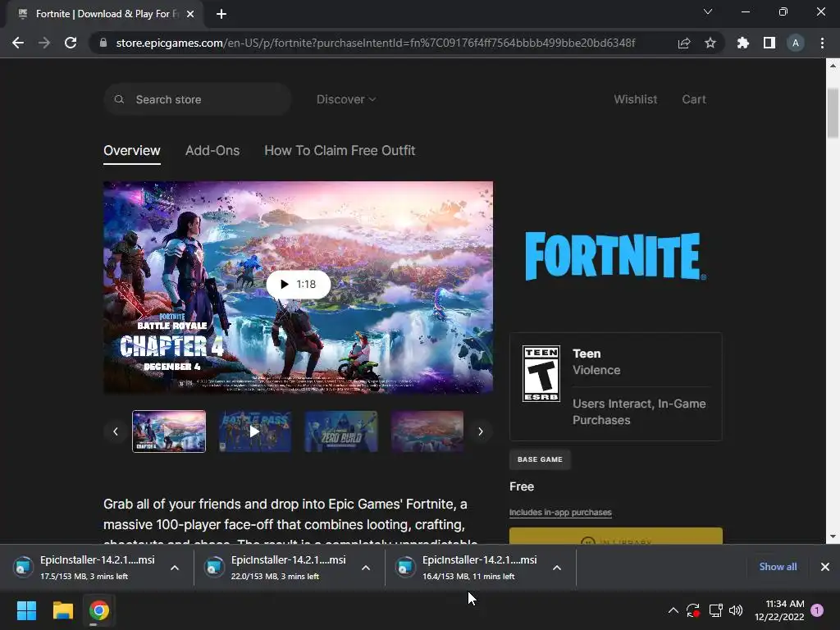Viewport: 840px width, 630px height.
Task: Open the Cart link
Action: [694, 99]
